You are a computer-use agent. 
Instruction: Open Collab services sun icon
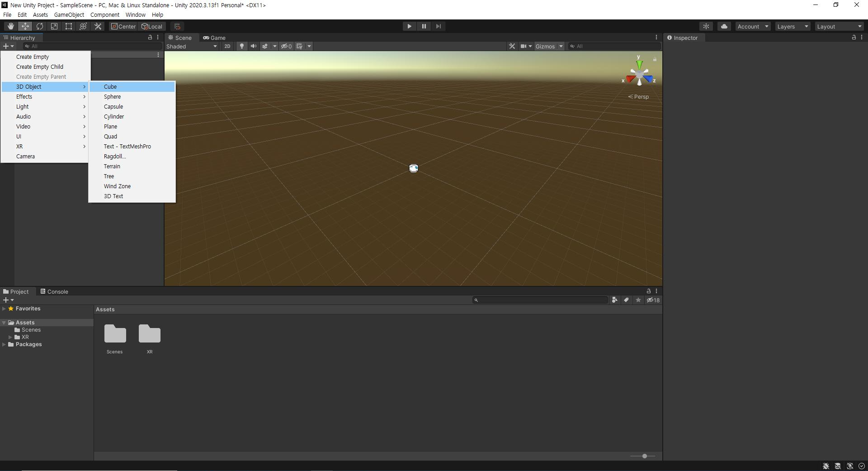[706, 26]
